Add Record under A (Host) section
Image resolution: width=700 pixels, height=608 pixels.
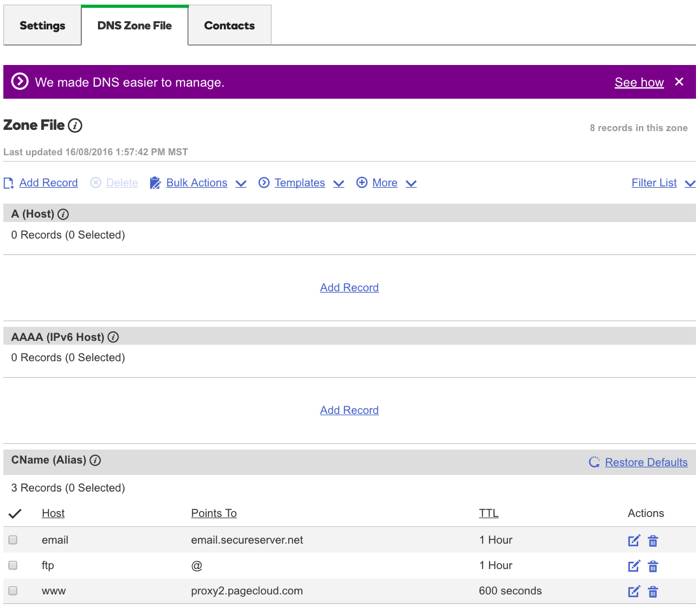tap(349, 287)
